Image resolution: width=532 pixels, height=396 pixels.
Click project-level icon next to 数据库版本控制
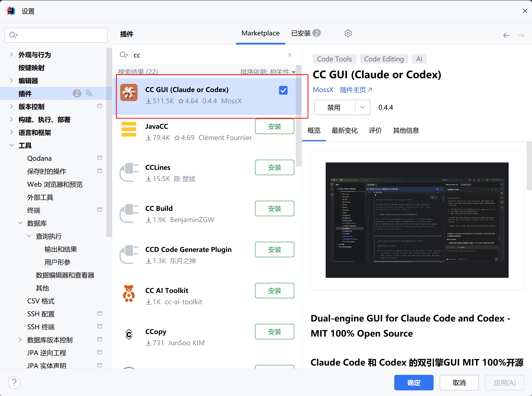point(99,339)
